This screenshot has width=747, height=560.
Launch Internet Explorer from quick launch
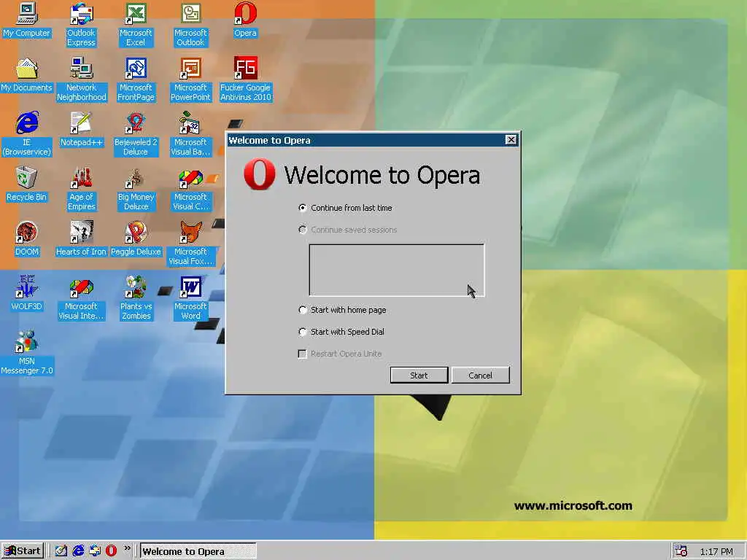click(x=78, y=551)
